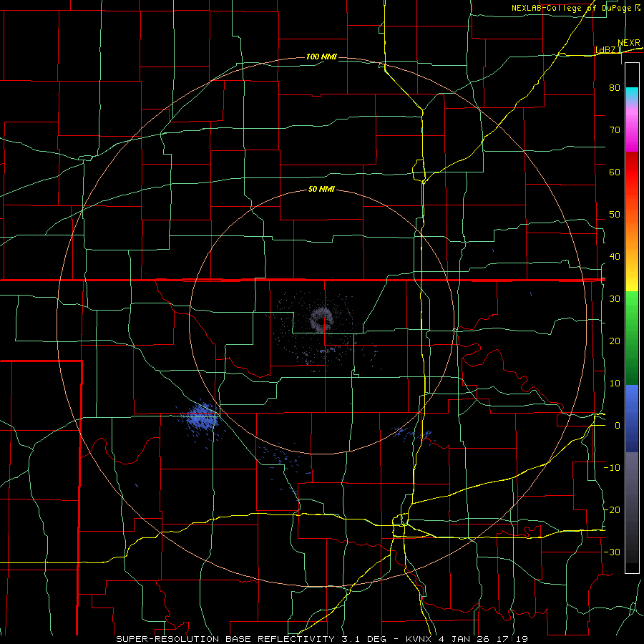This screenshot has height=644, width=644.
Task: Click the -20 dBZ scale value
Action: pyautogui.click(x=612, y=510)
